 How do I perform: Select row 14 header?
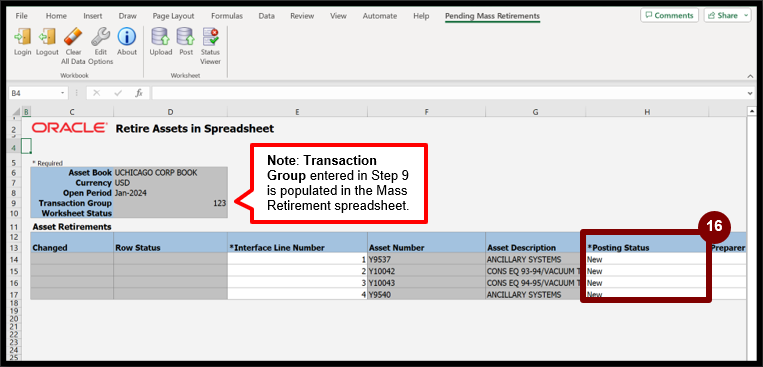pos(13,259)
